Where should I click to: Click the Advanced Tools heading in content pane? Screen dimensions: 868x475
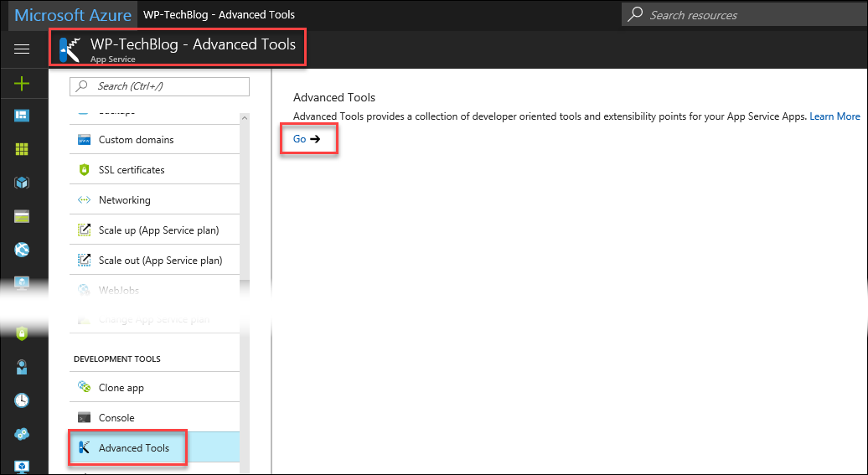pyautogui.click(x=334, y=97)
